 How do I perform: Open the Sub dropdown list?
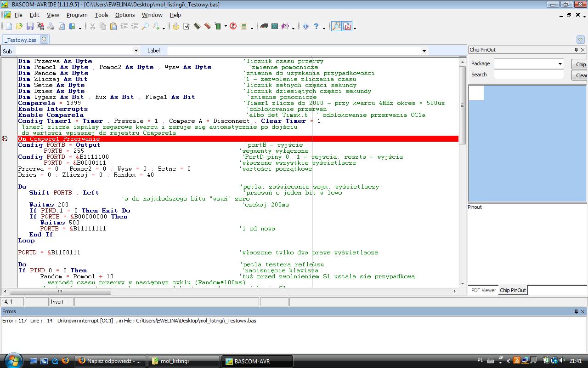tap(136, 51)
